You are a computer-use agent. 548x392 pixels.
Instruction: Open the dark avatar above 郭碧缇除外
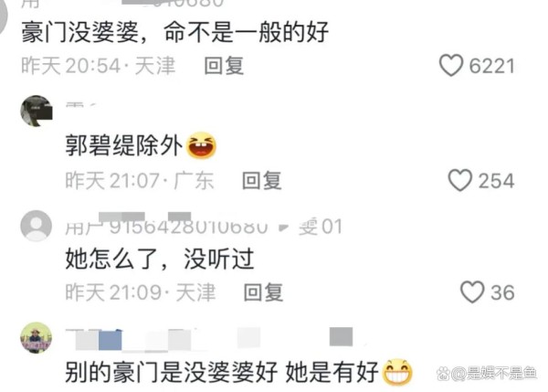(x=37, y=111)
